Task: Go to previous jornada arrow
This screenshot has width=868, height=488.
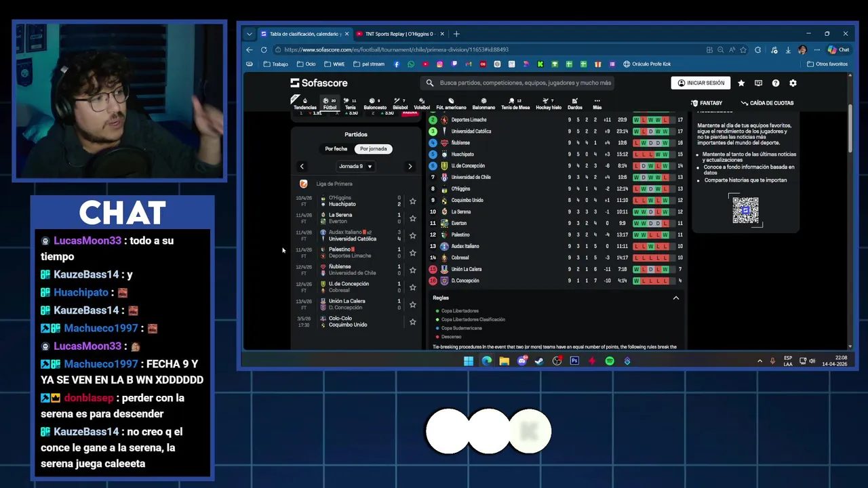Action: tap(302, 166)
